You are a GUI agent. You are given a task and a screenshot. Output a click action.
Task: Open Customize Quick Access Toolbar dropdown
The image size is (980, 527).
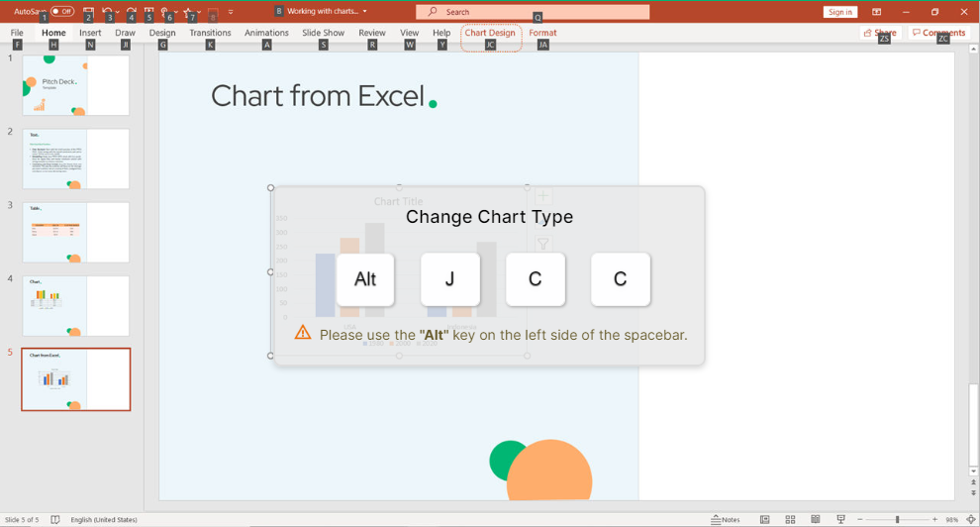(x=231, y=11)
